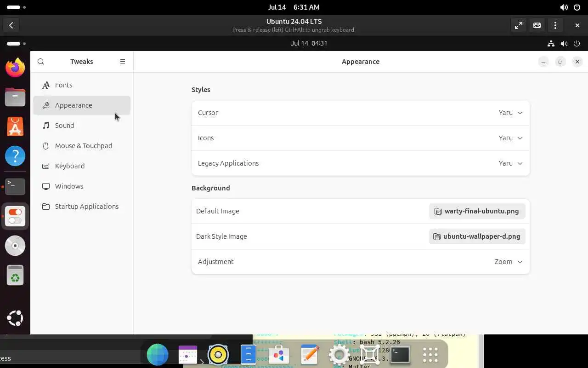The width and height of the screenshot is (588, 368).
Task: Show the app grid in bottom dock
Action: (430, 355)
